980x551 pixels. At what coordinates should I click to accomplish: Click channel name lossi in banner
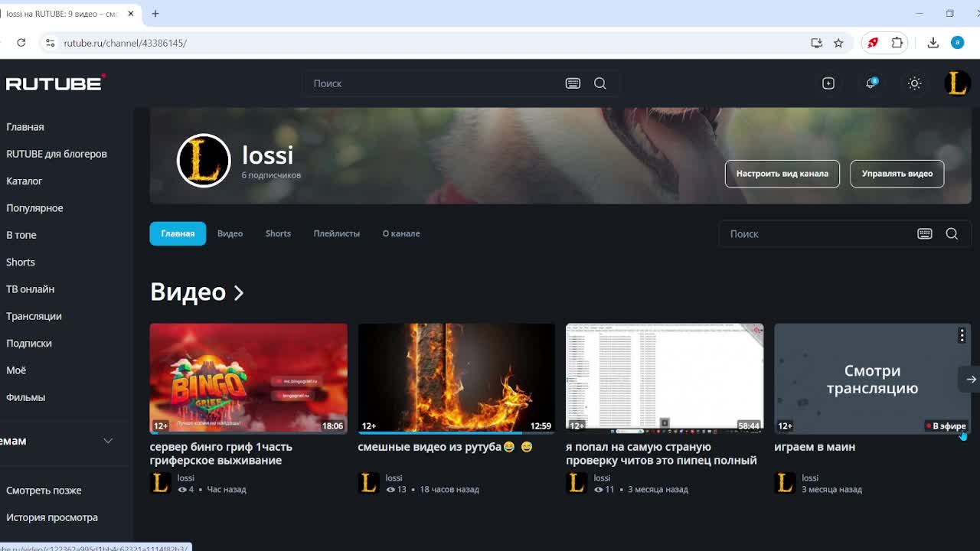tap(267, 155)
